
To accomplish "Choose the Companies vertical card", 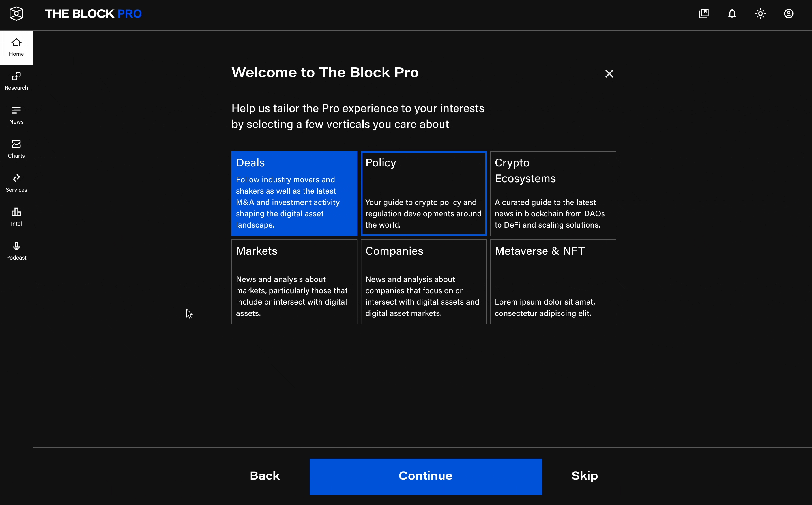I will (x=423, y=282).
